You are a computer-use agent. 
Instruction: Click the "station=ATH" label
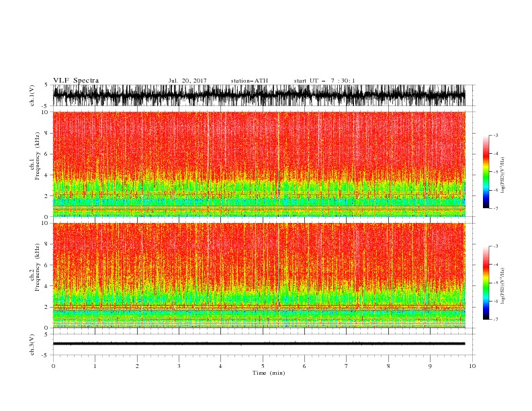[249, 81]
